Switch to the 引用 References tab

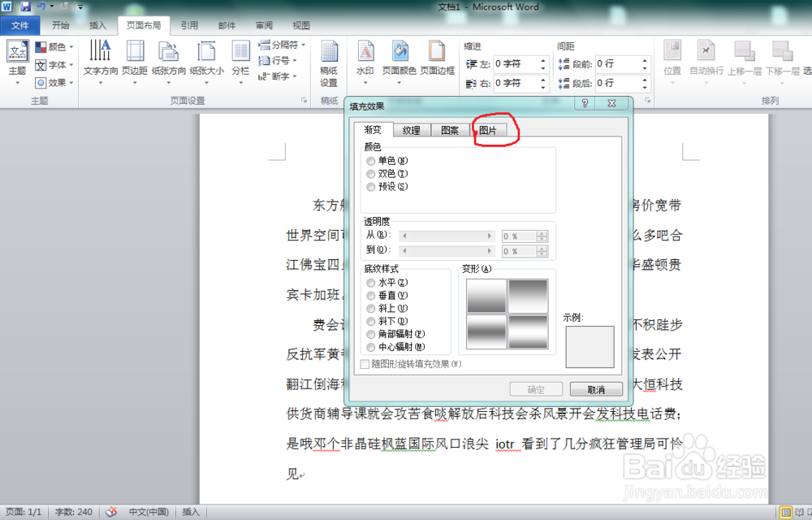tap(189, 25)
